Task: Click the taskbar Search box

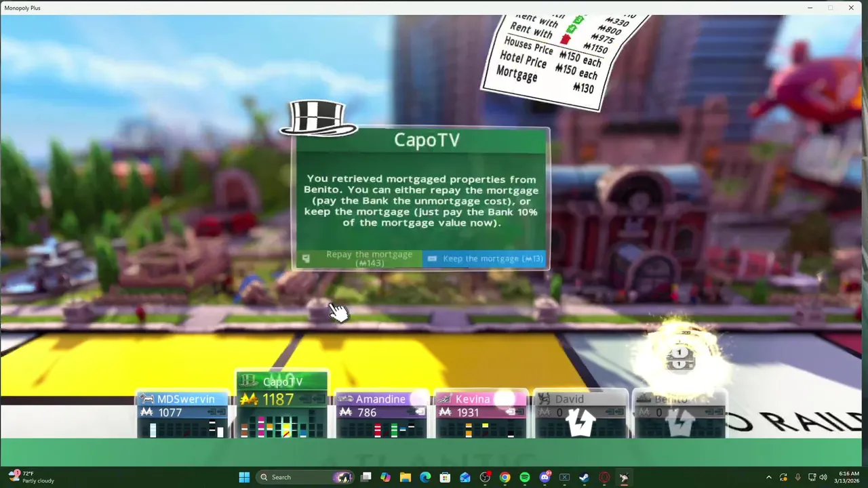Action: [x=304, y=477]
